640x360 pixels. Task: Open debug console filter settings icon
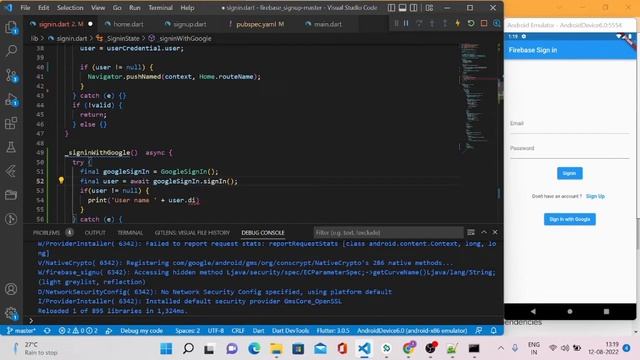click(471, 232)
